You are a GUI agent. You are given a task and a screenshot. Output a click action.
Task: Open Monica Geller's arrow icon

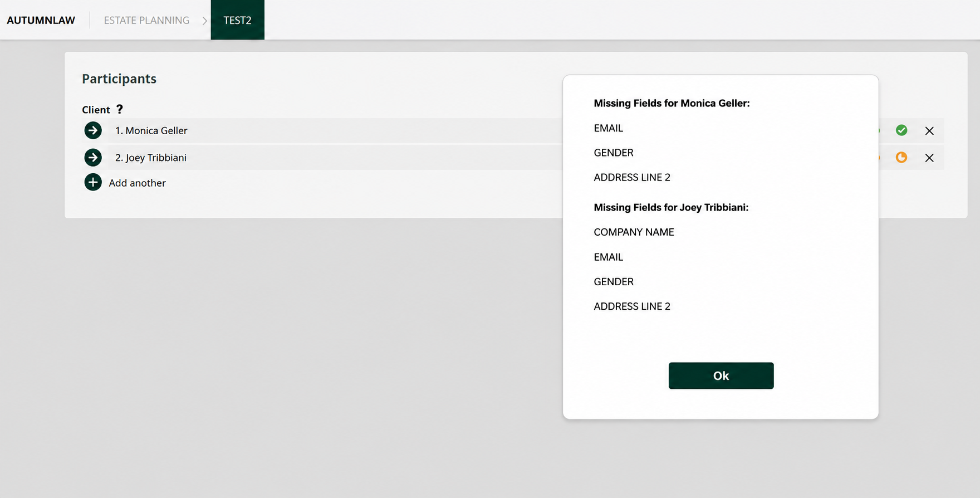(93, 130)
